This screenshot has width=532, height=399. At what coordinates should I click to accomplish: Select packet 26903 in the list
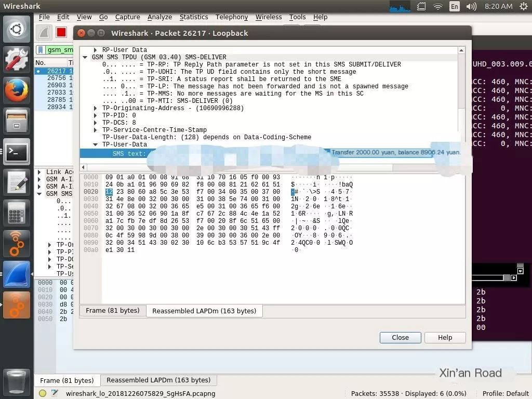tap(54, 85)
